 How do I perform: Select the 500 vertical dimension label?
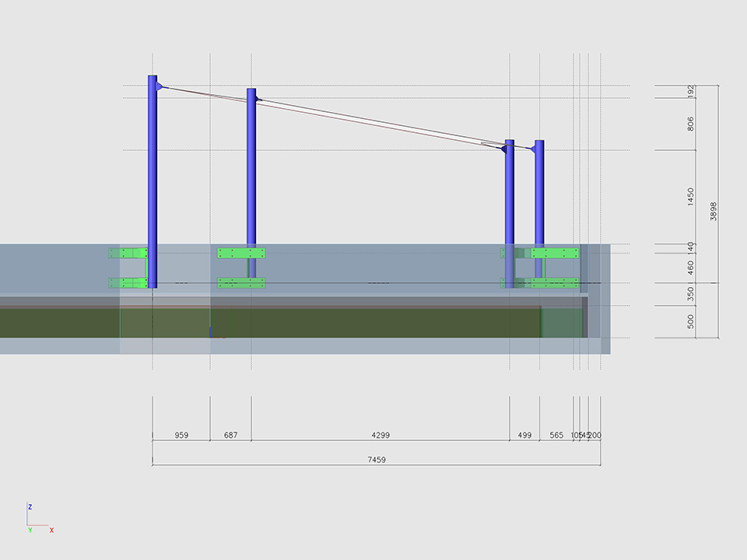pos(690,322)
